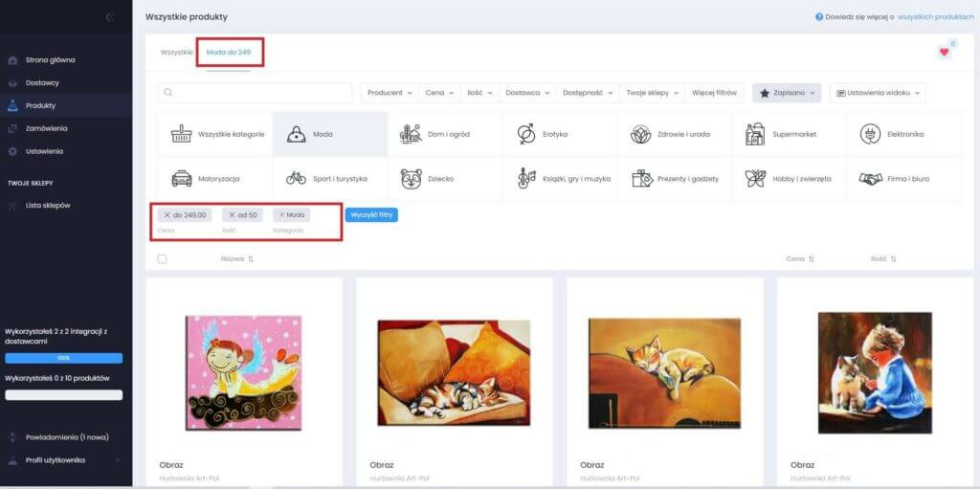
Task: Open Profil użytkownika
Action: [x=55, y=460]
